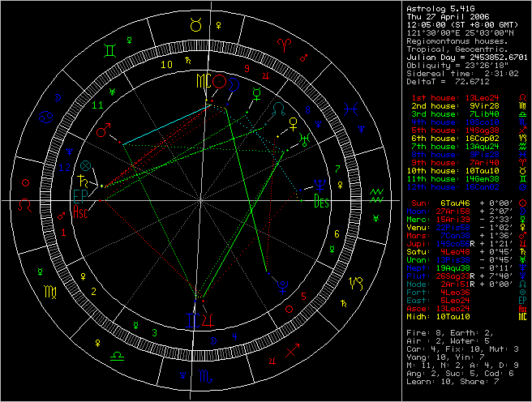The image size is (532, 402).
Task: Select the Capricorn glyph on the zodiac ring
Action: (356, 283)
